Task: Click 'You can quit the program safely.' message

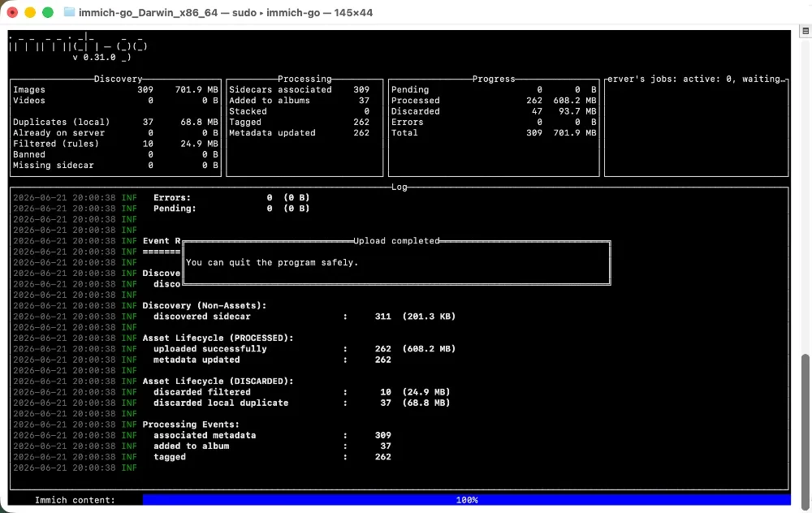Action: 272,262
